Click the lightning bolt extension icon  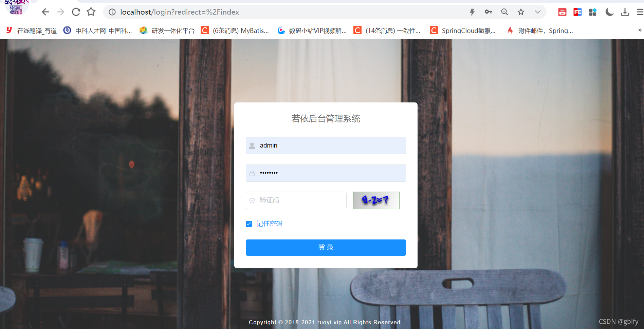tap(472, 12)
